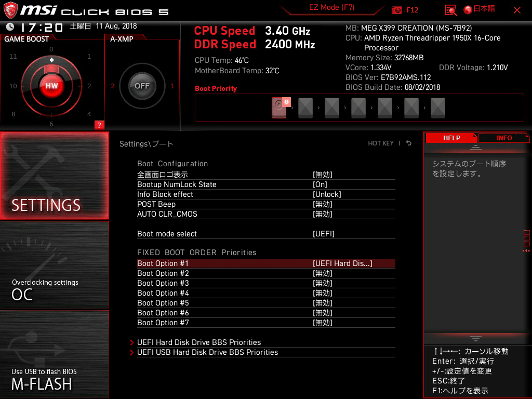Screen dimensions: 532x399
Task: Click the Boot Priority label
Action: 216,88
